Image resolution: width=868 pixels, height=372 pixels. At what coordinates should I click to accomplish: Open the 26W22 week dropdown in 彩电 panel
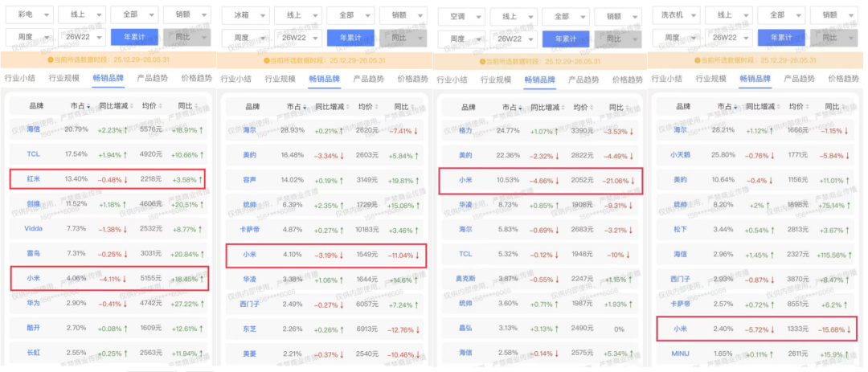[82, 38]
